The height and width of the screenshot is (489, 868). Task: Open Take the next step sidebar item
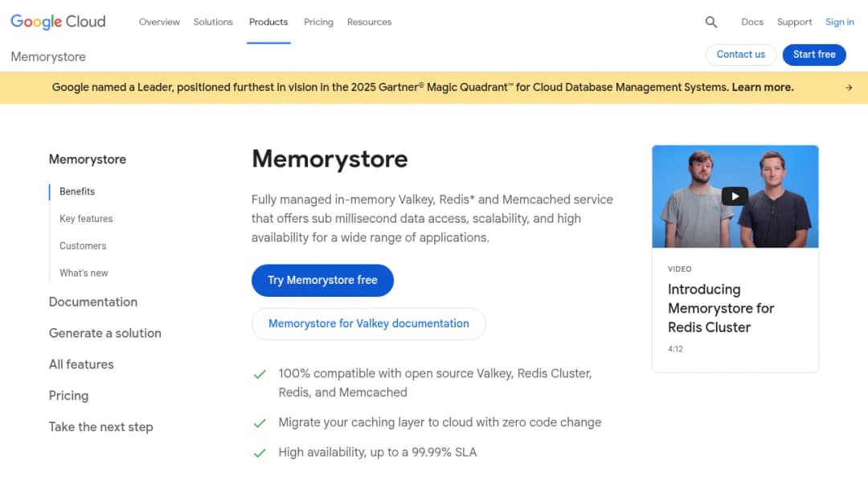[x=100, y=427]
